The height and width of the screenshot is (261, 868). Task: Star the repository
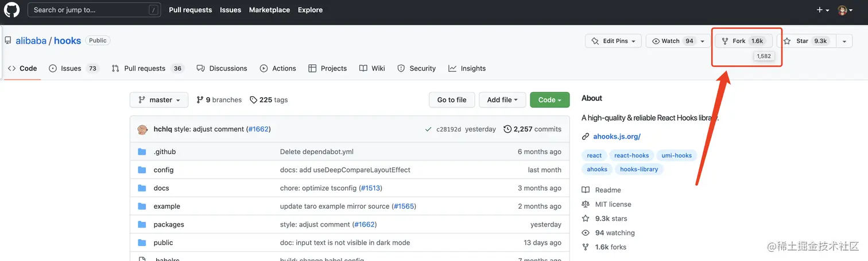(806, 41)
